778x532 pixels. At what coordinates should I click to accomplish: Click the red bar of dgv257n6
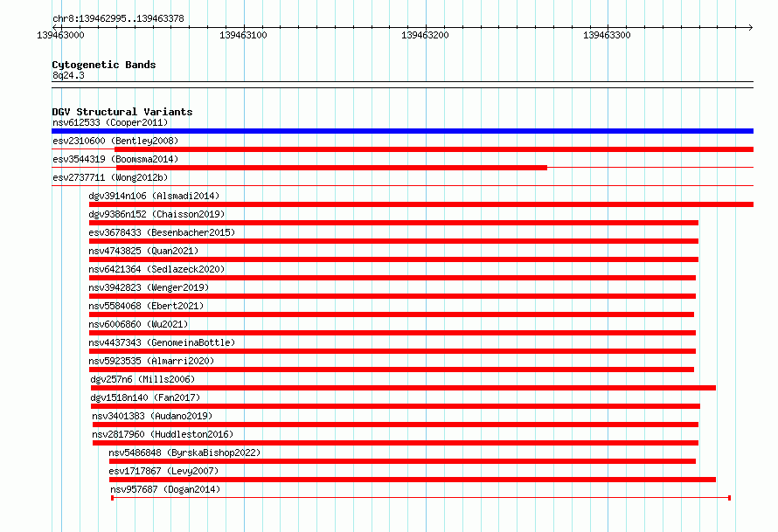pyautogui.click(x=403, y=388)
